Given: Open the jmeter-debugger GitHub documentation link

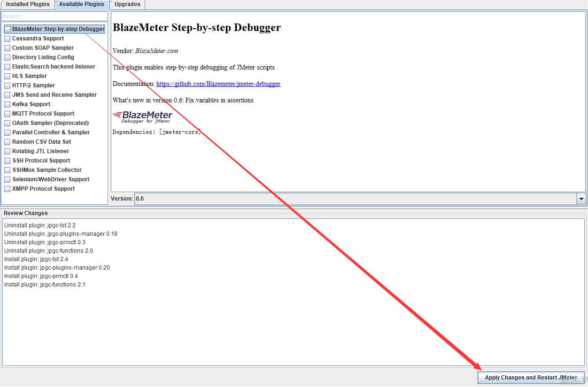Looking at the screenshot, I should point(218,84).
